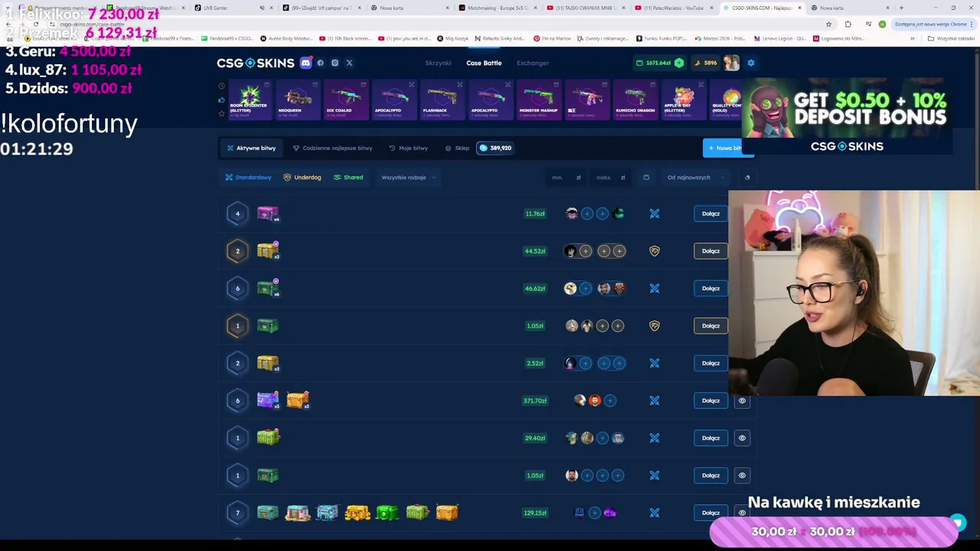Click the Neoqueen drop card
The height and width of the screenshot is (551, 980).
[298, 100]
